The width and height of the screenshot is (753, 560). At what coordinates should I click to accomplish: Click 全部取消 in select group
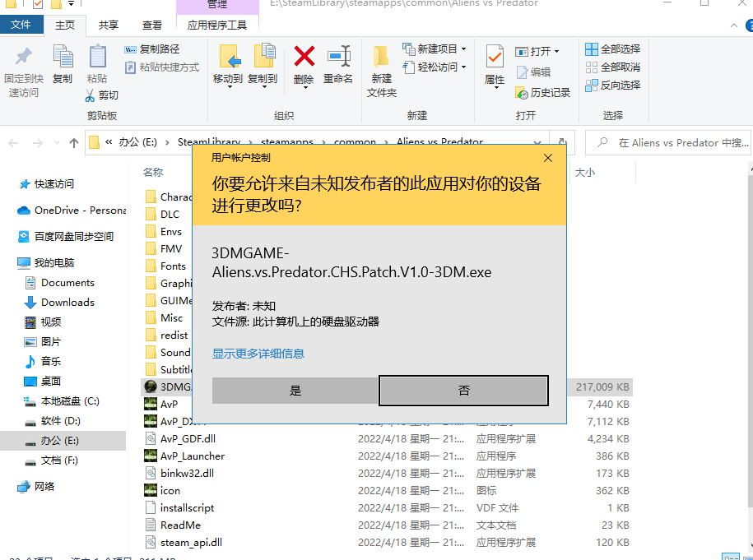pyautogui.click(x=613, y=67)
